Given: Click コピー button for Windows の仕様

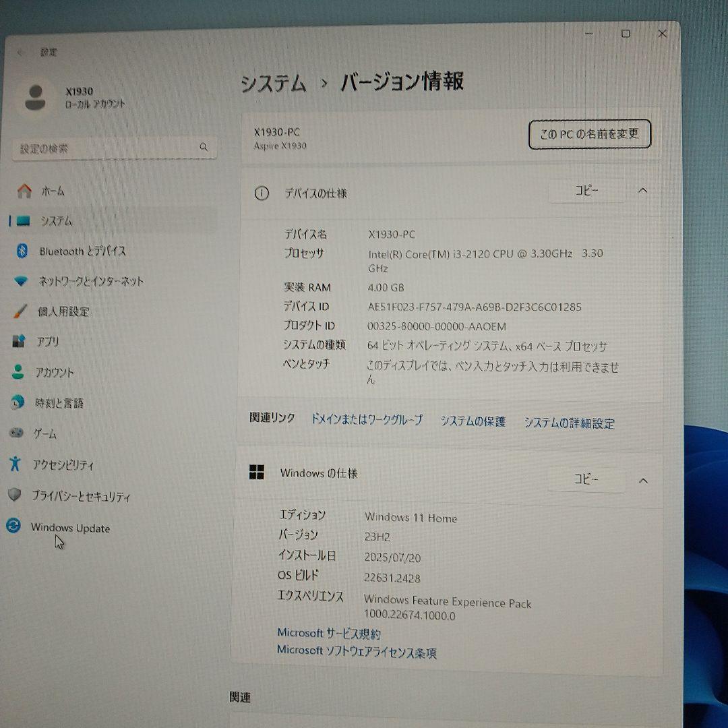Looking at the screenshot, I should (586, 479).
